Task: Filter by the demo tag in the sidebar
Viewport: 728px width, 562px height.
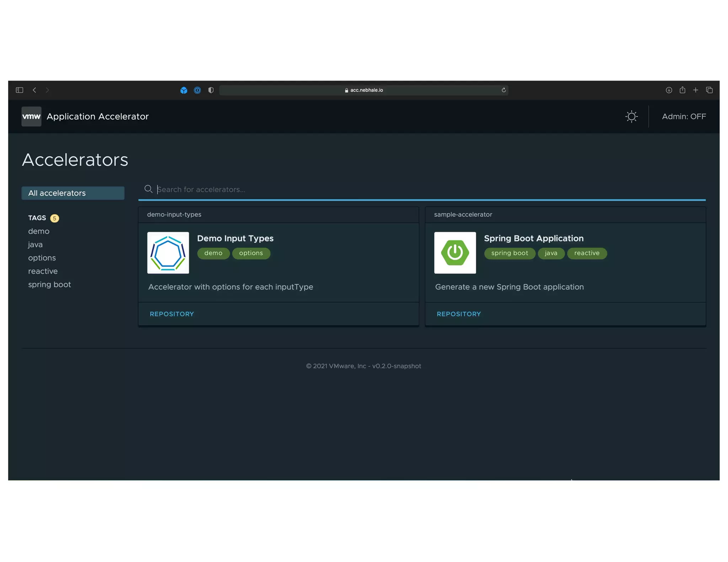Action: tap(39, 231)
